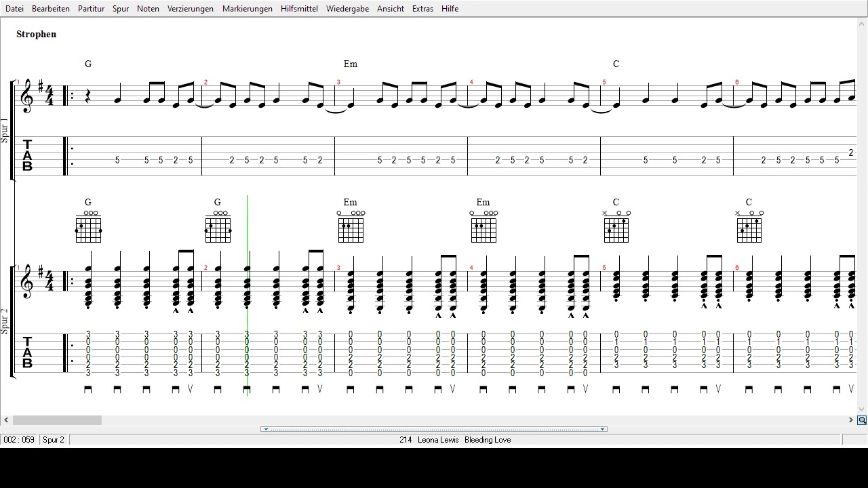The image size is (868, 488).
Task: Click the song title 'Leona Lewis Bleeding Love'
Action: (x=465, y=440)
